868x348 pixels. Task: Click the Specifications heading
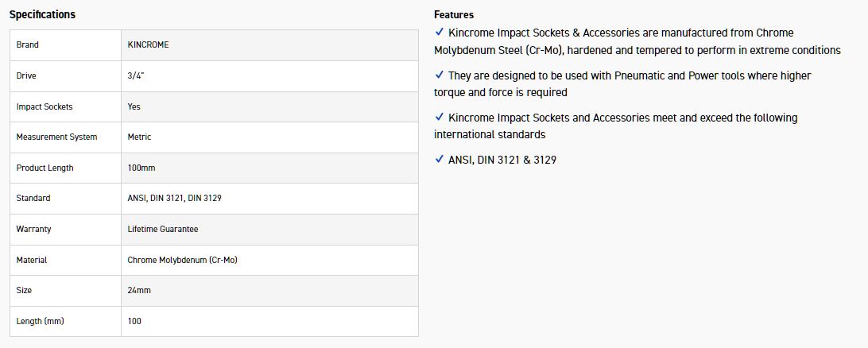[x=42, y=14]
